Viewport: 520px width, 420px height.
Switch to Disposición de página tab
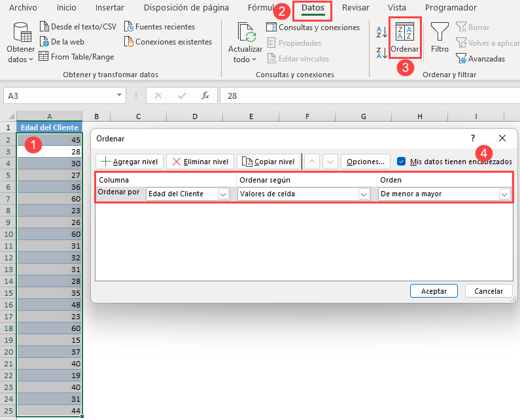(x=186, y=8)
